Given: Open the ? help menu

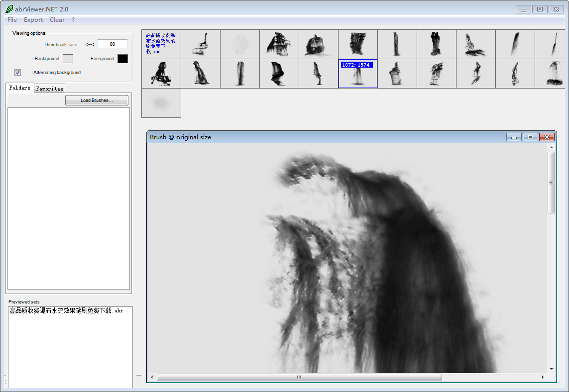Looking at the screenshot, I should click(x=73, y=20).
